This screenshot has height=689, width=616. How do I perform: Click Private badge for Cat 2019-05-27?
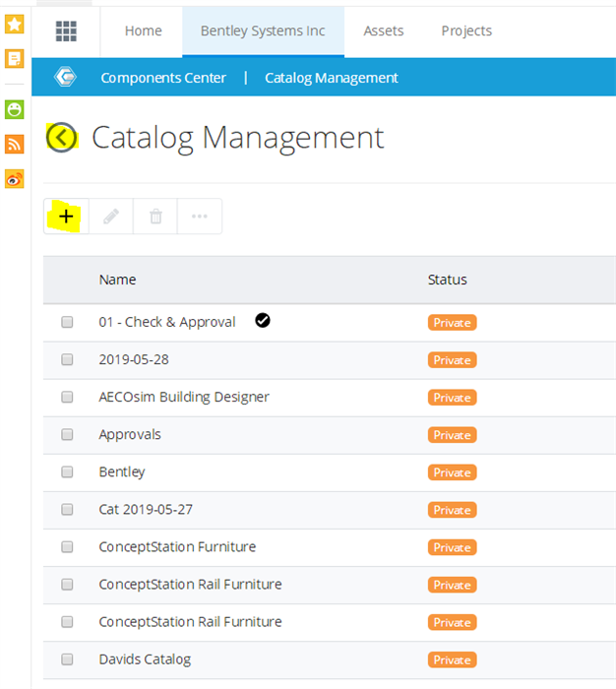tap(452, 510)
